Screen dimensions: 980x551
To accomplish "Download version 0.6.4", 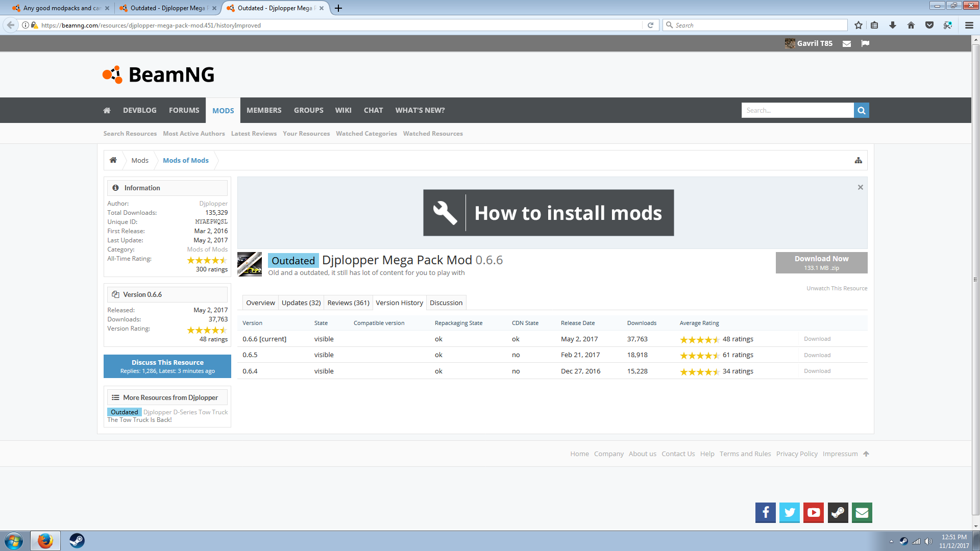I will 817,371.
